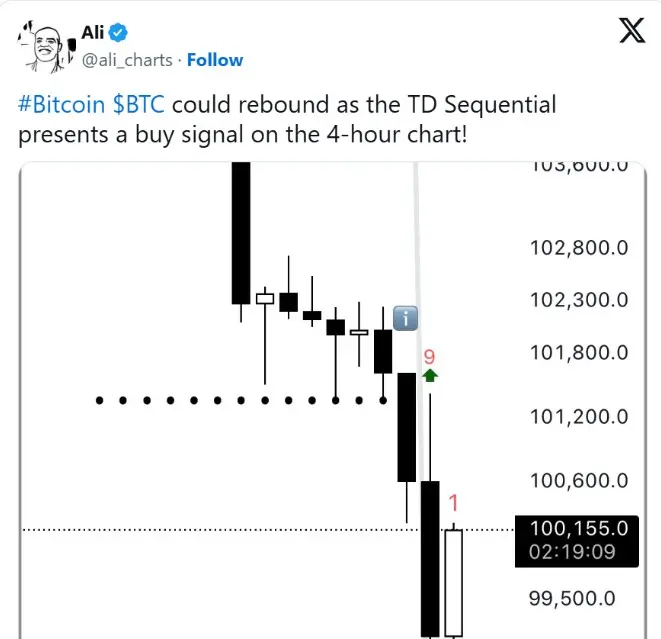The image size is (661, 639).
Task: Click the latest white candlestick
Action: (x=453, y=583)
